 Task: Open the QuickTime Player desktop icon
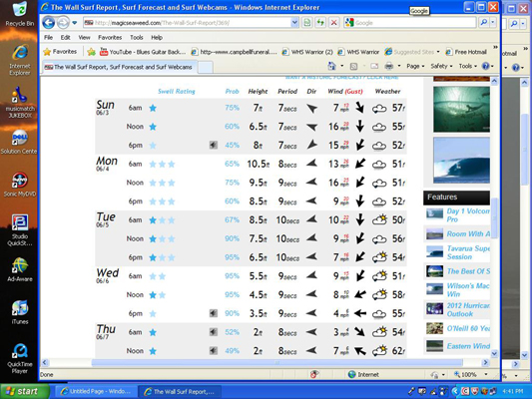pos(19,358)
